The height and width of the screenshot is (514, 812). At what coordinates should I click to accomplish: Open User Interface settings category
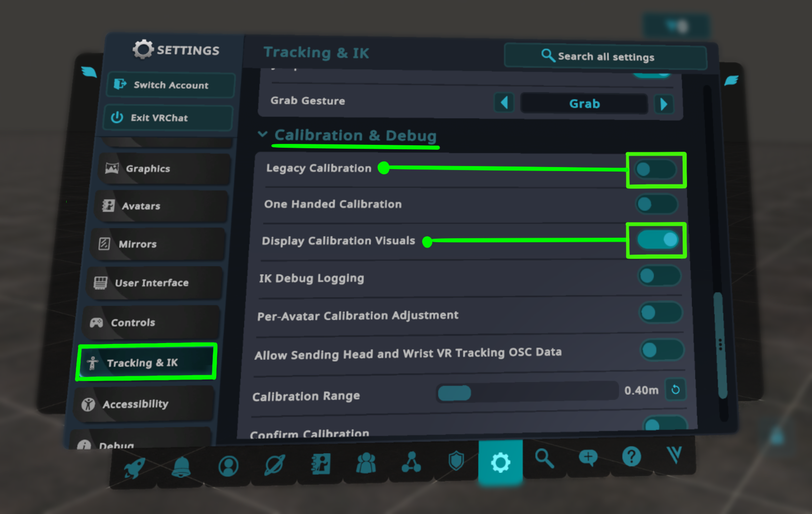(154, 283)
